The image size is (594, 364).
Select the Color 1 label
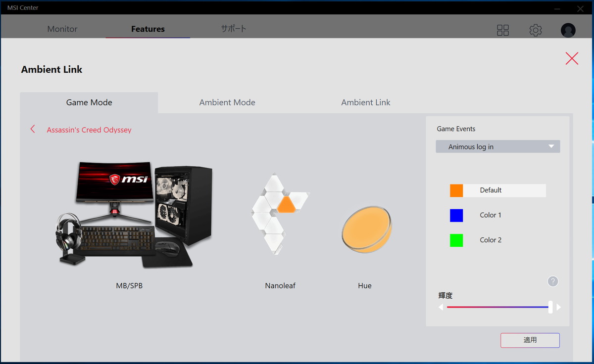coord(491,215)
